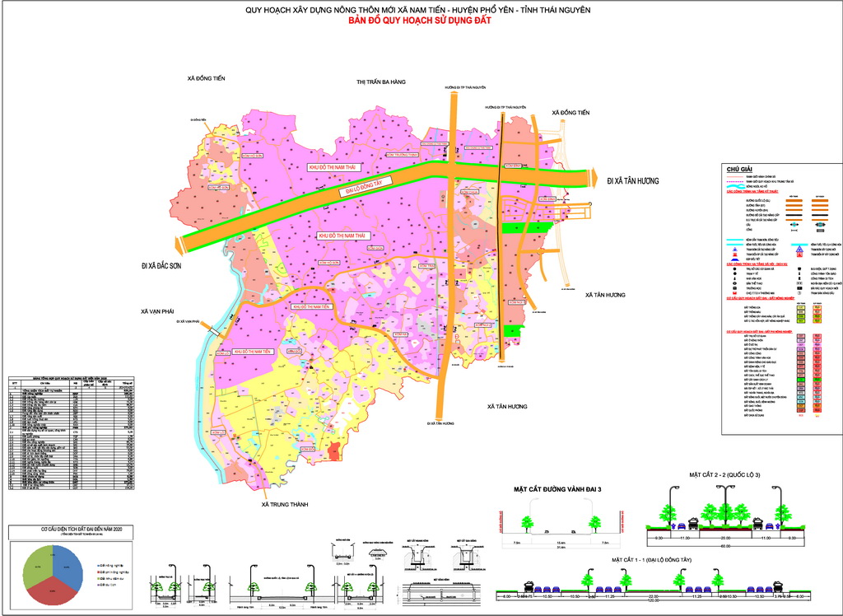Screen dimensions: 843x616
Task: Click the small red parcel at map's southern edge
Action: (333, 450)
